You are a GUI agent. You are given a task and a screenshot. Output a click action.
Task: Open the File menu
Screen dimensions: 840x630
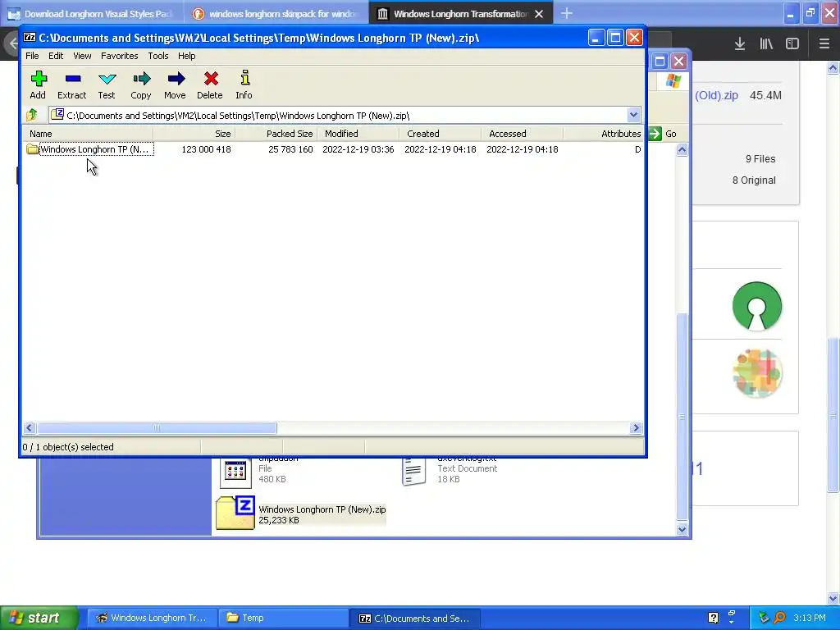pos(32,56)
